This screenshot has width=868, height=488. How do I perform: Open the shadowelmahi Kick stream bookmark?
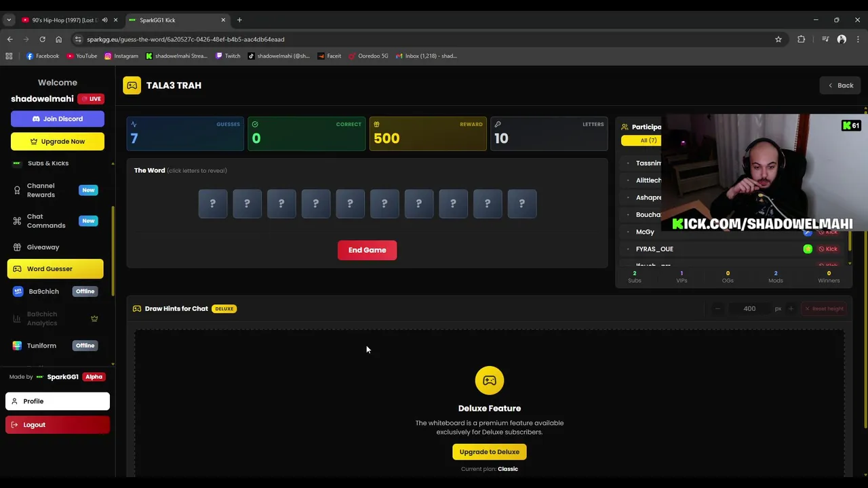(176, 56)
